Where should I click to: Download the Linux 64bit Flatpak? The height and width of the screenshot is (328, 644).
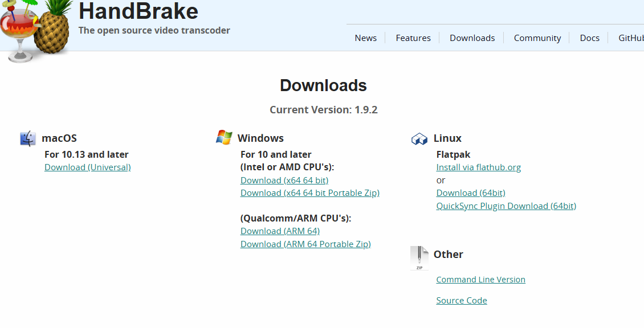coord(471,193)
